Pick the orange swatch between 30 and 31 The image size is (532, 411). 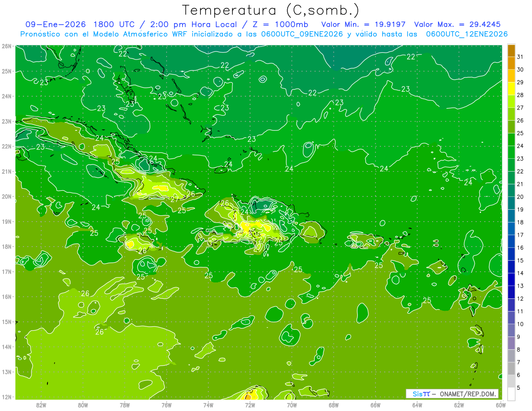click(x=511, y=63)
